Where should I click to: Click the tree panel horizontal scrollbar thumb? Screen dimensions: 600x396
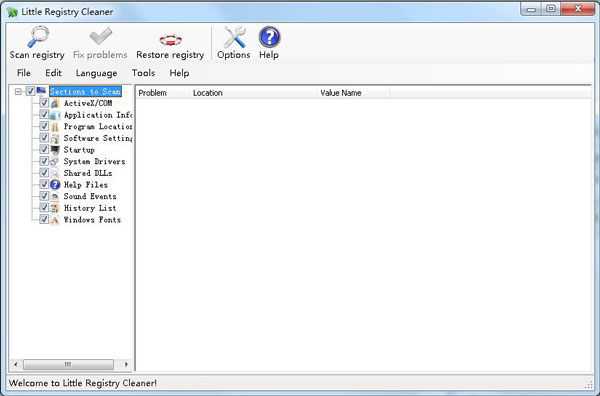(68, 365)
